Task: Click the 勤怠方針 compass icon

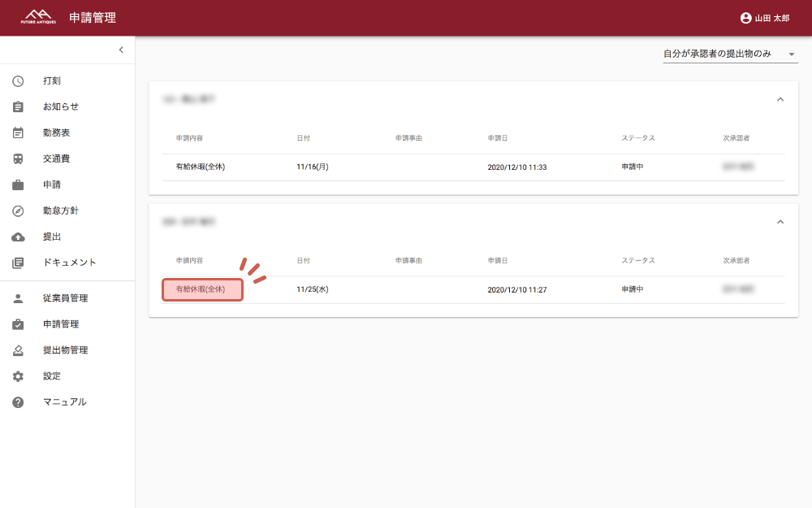Action: click(18, 211)
